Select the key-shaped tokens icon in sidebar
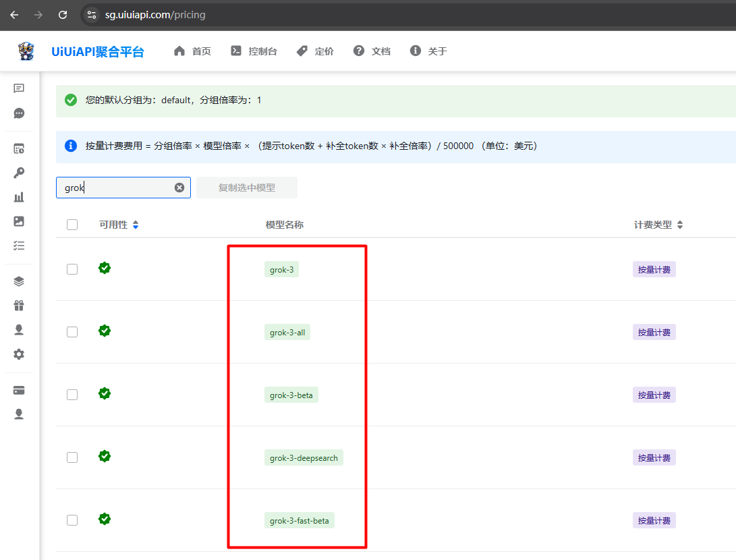 tap(20, 172)
